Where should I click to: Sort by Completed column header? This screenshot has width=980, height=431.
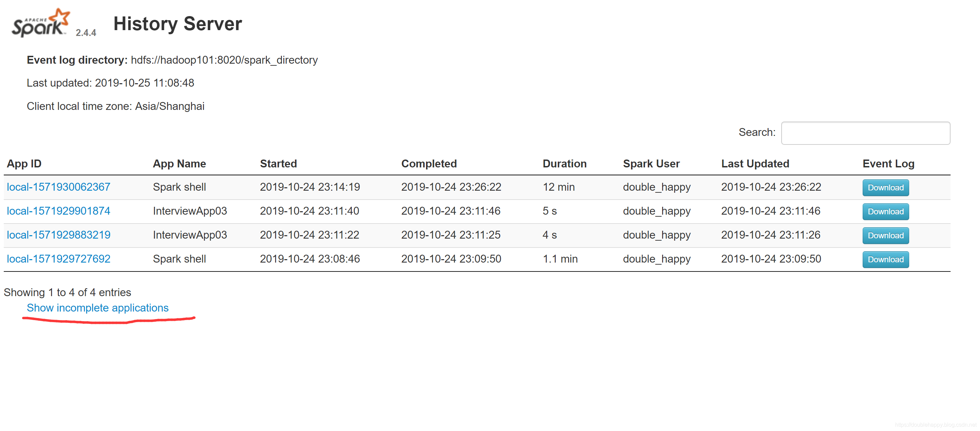(x=429, y=164)
